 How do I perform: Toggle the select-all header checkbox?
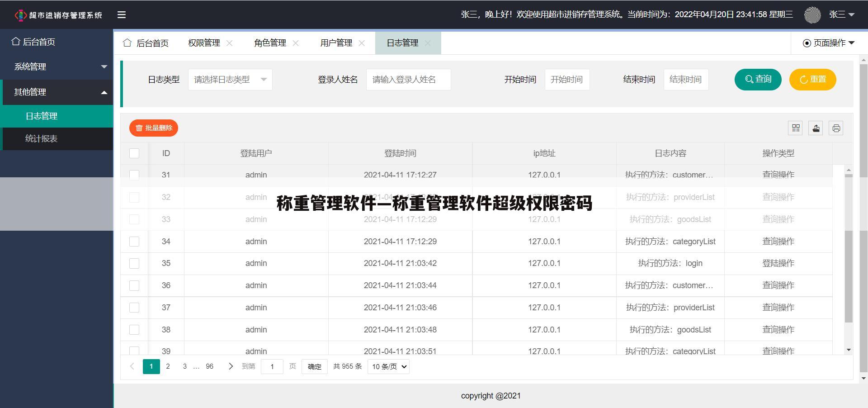(134, 153)
